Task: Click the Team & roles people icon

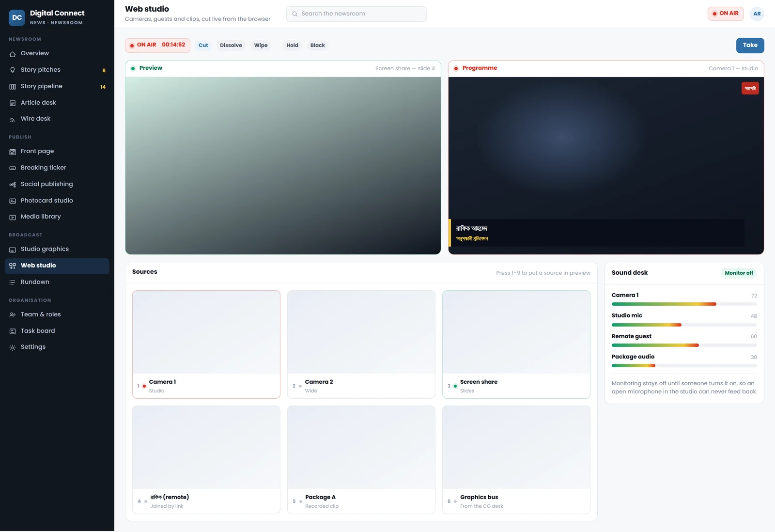Action: tap(13, 315)
